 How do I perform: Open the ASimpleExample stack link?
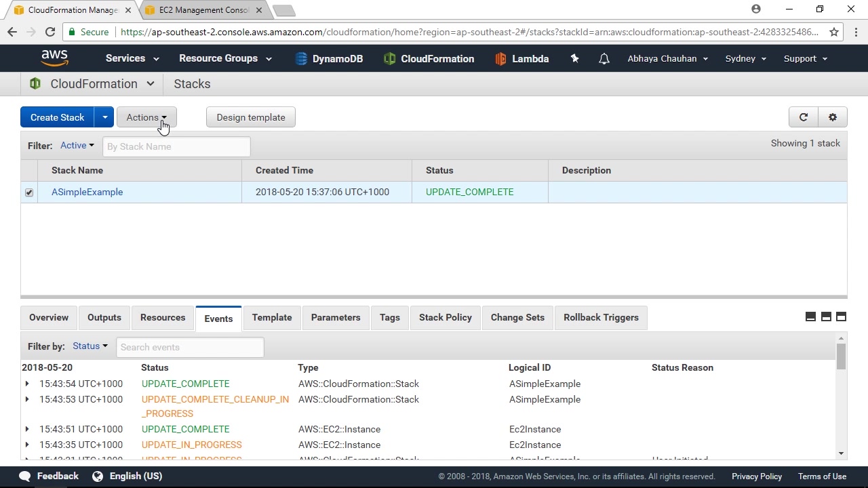87,192
